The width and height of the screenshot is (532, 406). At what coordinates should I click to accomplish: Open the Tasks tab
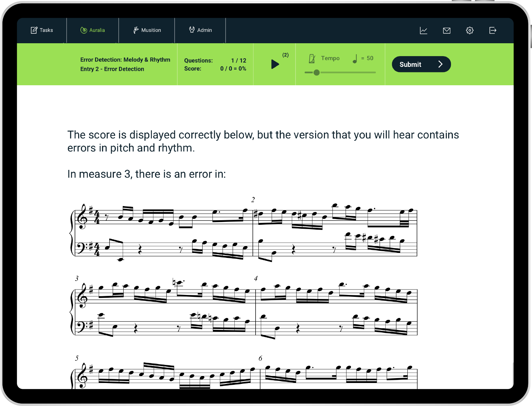[x=42, y=30]
